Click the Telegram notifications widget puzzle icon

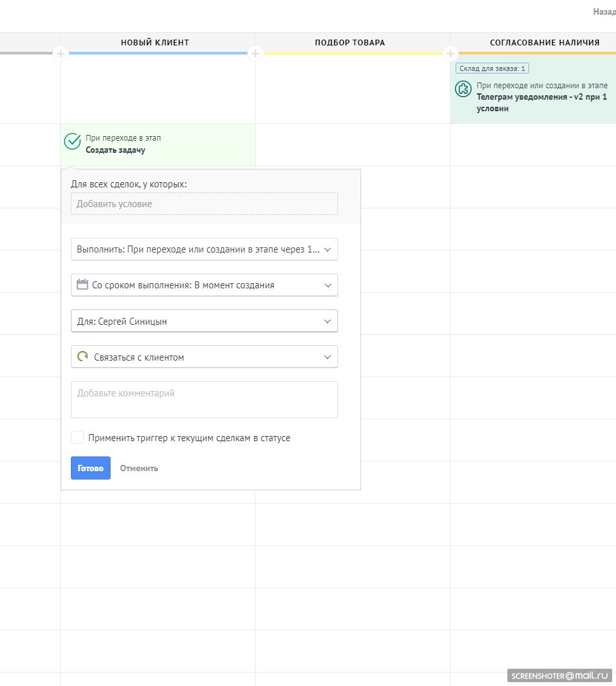pyautogui.click(x=463, y=89)
